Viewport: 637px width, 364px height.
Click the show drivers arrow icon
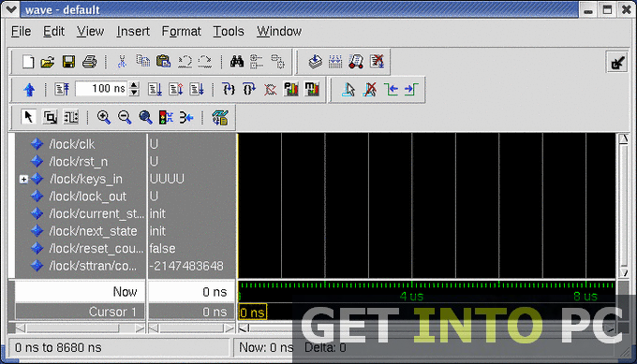click(186, 118)
